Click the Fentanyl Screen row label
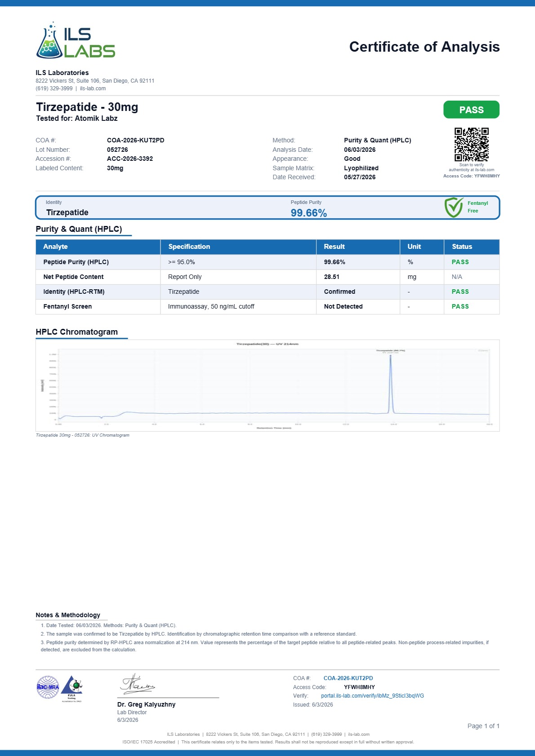Image resolution: width=535 pixels, height=756 pixels. pos(67,306)
